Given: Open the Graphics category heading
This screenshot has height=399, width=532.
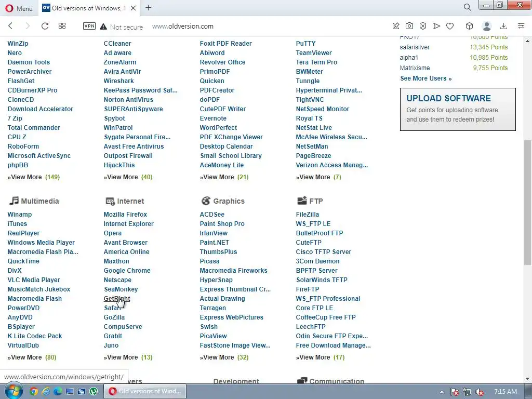Looking at the screenshot, I should [229, 201].
